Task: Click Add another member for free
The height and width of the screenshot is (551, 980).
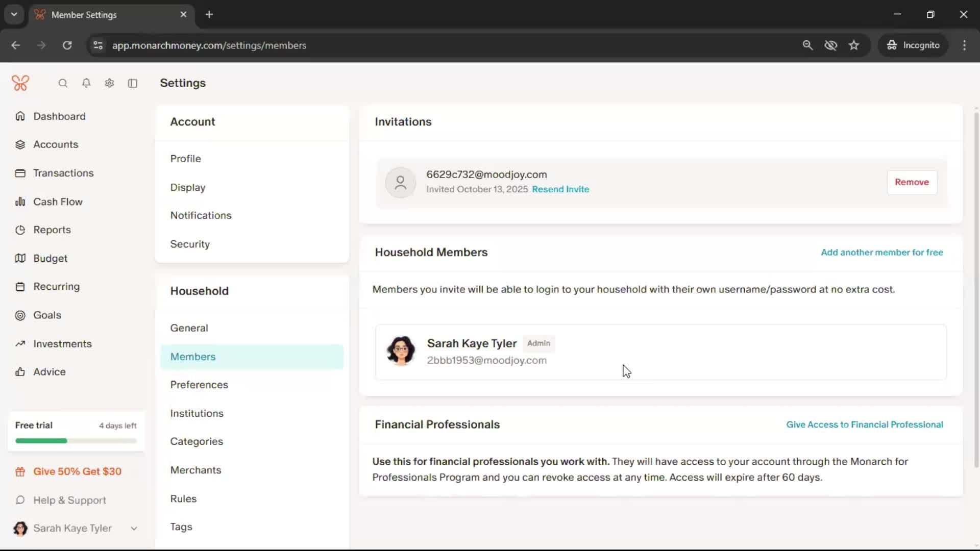Action: coord(881,253)
